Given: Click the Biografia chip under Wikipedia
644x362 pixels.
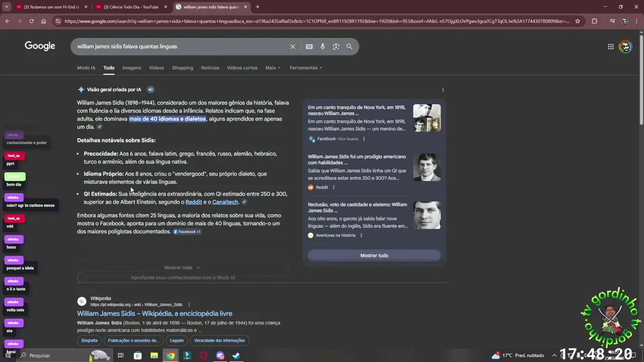Looking at the screenshot, I should 90,340.
